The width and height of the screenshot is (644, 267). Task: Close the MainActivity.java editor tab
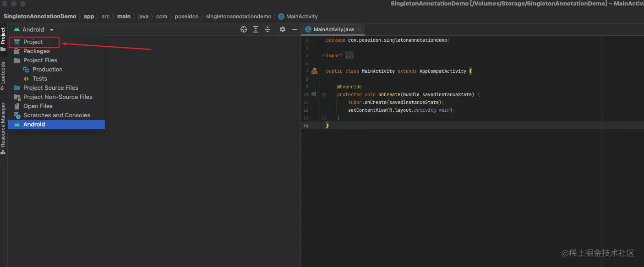coord(360,29)
